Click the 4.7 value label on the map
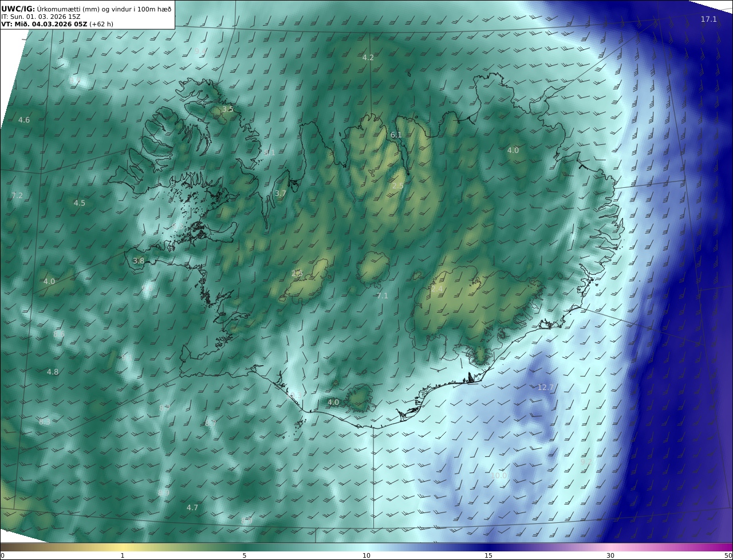The width and height of the screenshot is (733, 560). click(x=192, y=508)
